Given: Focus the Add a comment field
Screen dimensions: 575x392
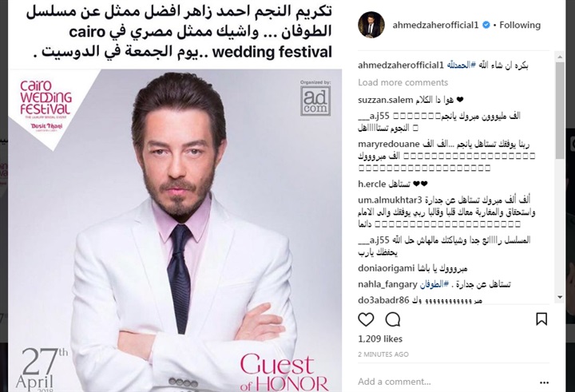Looking at the screenshot, I should coord(444,382).
